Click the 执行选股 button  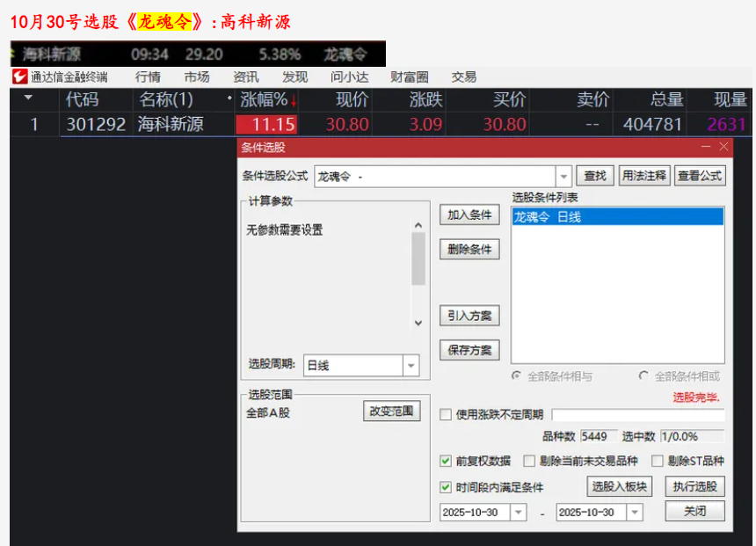click(694, 486)
